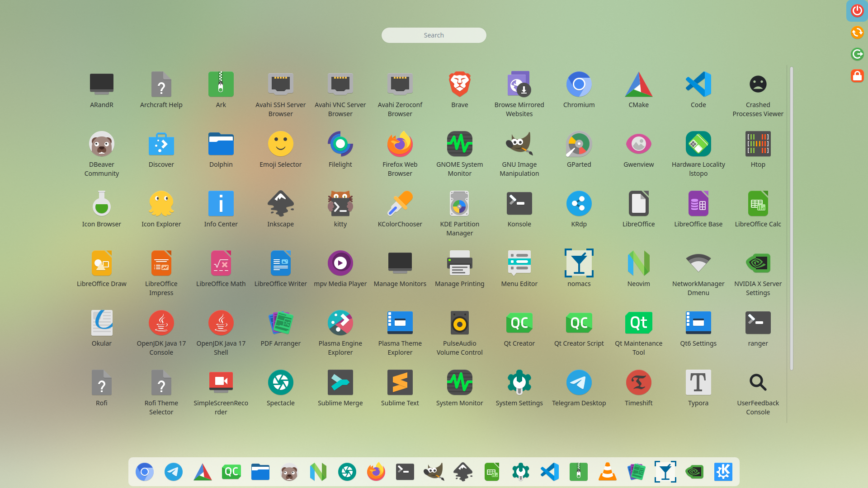Viewport: 868px width, 488px height.
Task: Open mpv Media Player
Action: (x=340, y=269)
